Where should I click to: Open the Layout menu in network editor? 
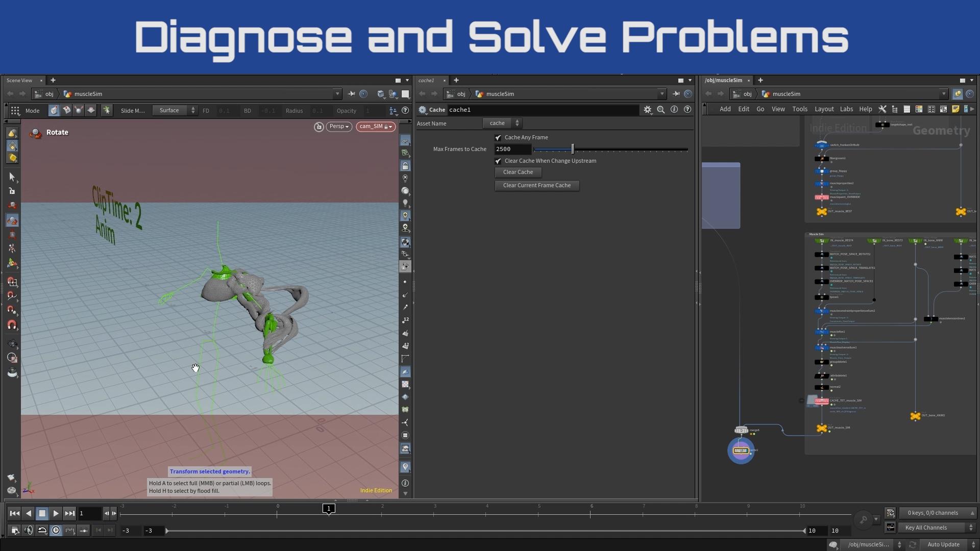click(x=824, y=109)
